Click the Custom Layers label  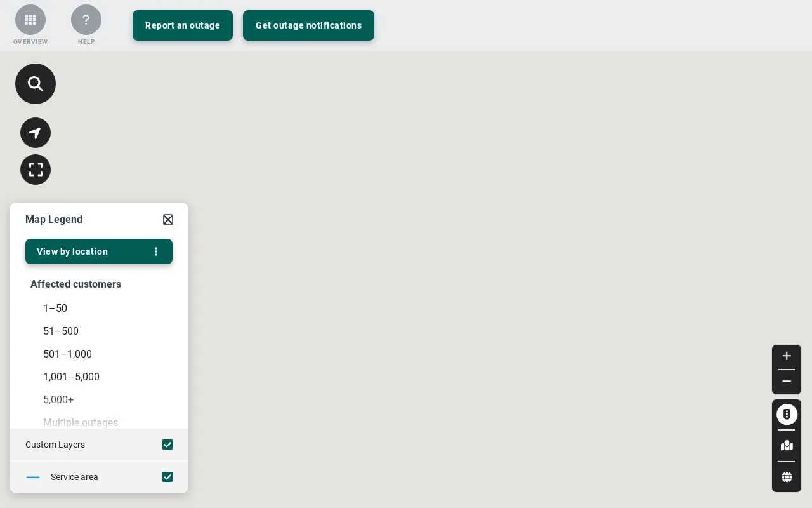[55, 444]
